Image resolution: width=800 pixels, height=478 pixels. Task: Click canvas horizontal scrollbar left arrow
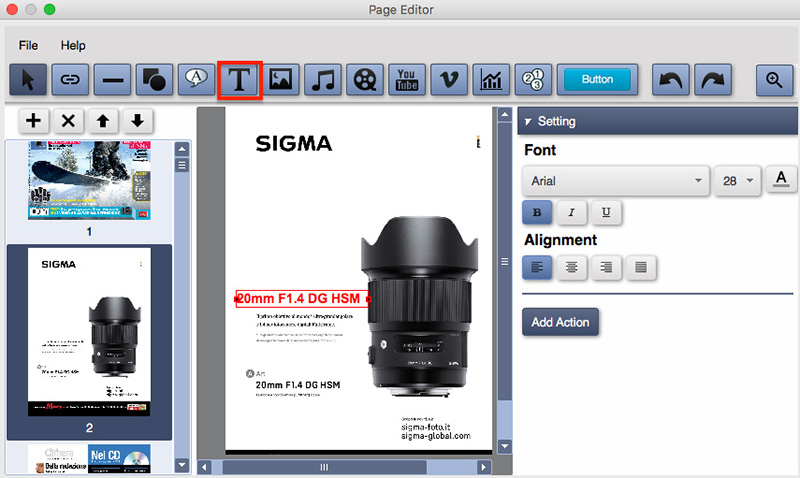[x=205, y=467]
